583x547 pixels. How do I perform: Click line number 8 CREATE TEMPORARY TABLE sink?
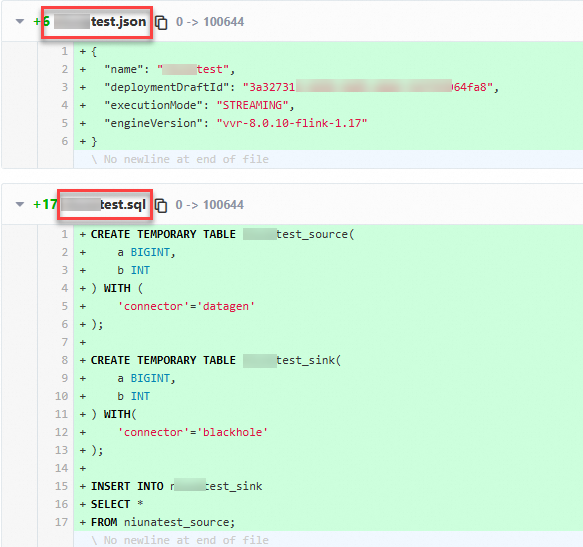pos(65,360)
